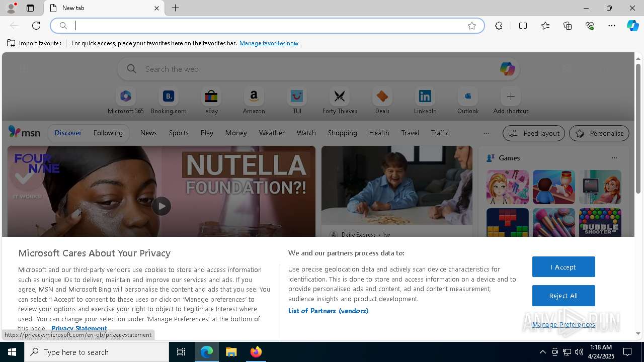644x362 pixels.
Task: Open the Privacy Statement link
Action: click(x=79, y=328)
